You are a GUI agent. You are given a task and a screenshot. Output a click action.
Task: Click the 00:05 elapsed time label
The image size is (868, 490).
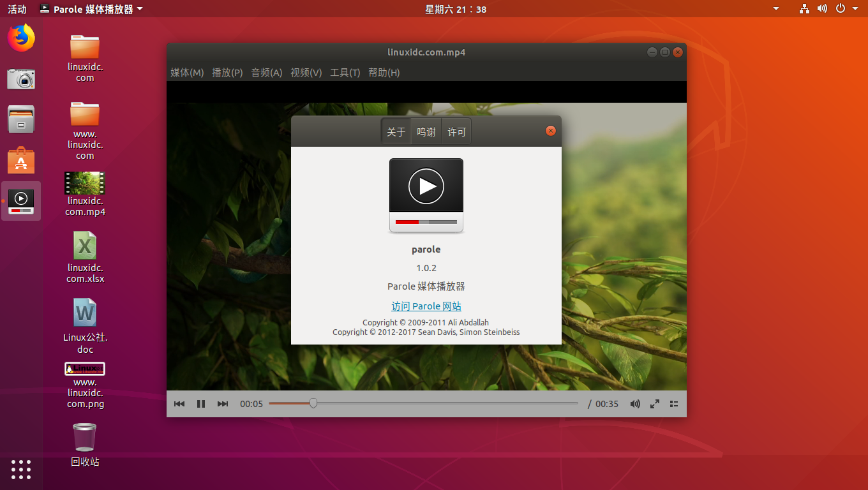click(x=251, y=404)
